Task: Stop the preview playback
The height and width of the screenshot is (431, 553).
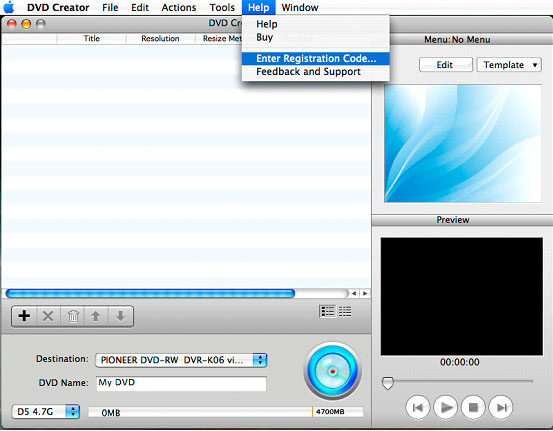Action: click(x=473, y=408)
